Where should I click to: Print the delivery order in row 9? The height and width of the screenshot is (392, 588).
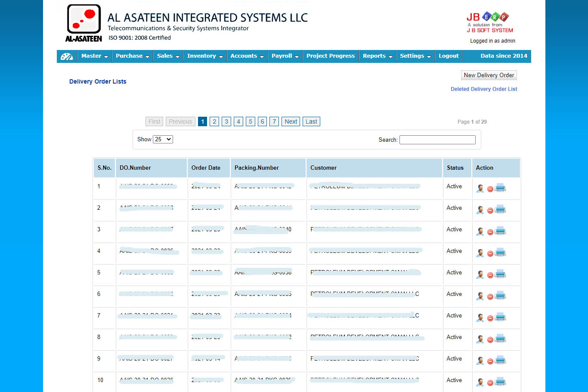click(500, 360)
